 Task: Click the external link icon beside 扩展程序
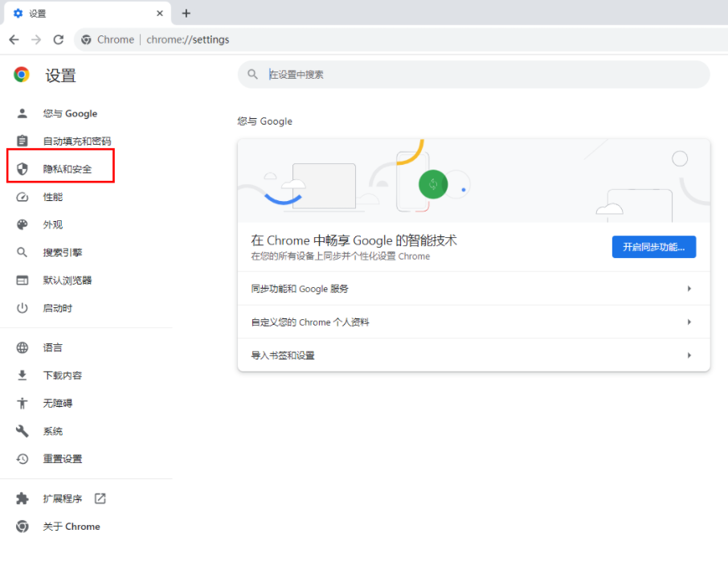coord(100,498)
